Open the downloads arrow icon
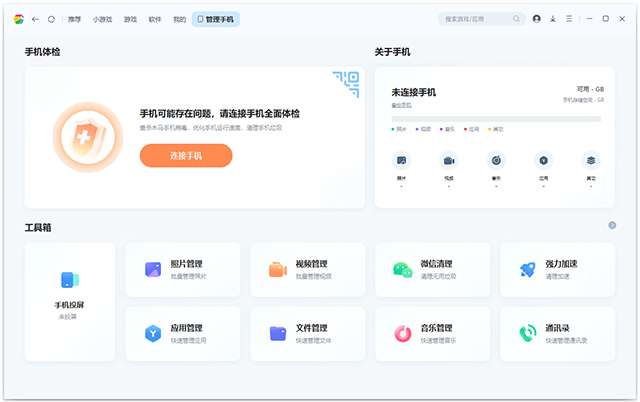Viewport: 640px width, 402px height. pyautogui.click(x=553, y=19)
